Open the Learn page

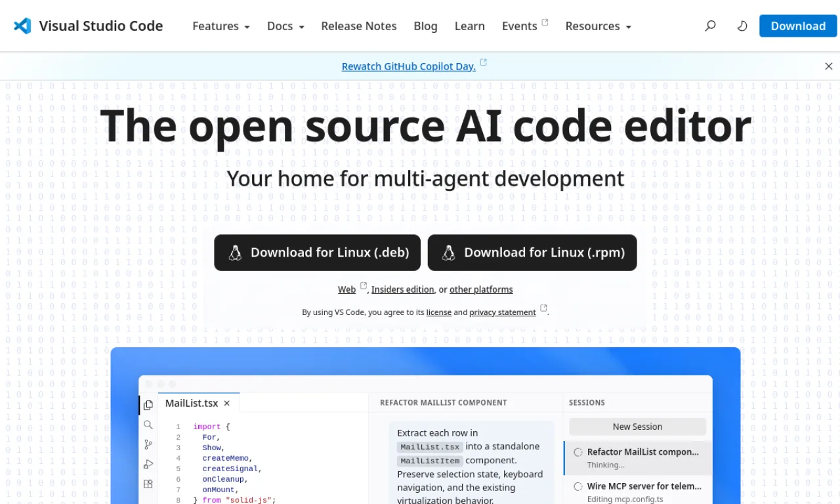470,26
